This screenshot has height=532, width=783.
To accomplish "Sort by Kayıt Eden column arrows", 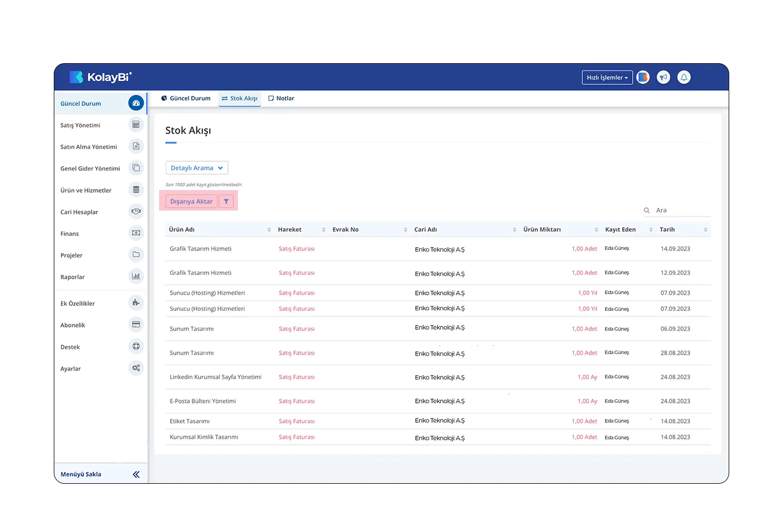I will (x=651, y=229).
